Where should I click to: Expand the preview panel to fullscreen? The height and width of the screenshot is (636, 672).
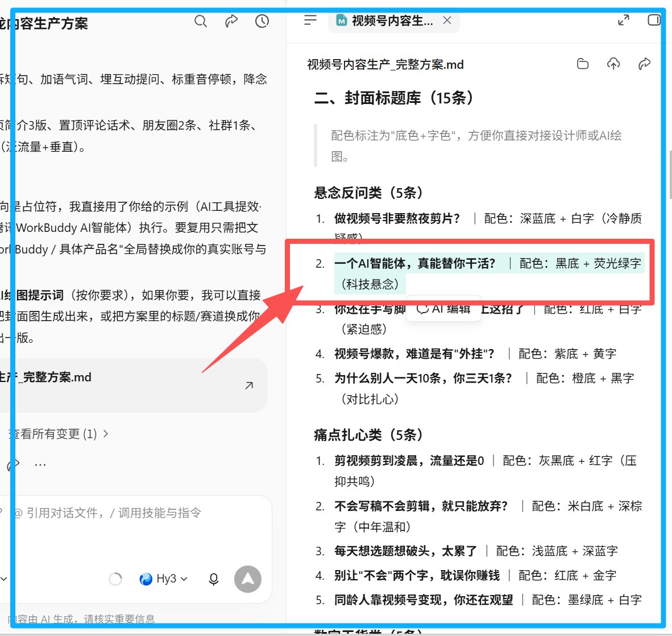624,20
